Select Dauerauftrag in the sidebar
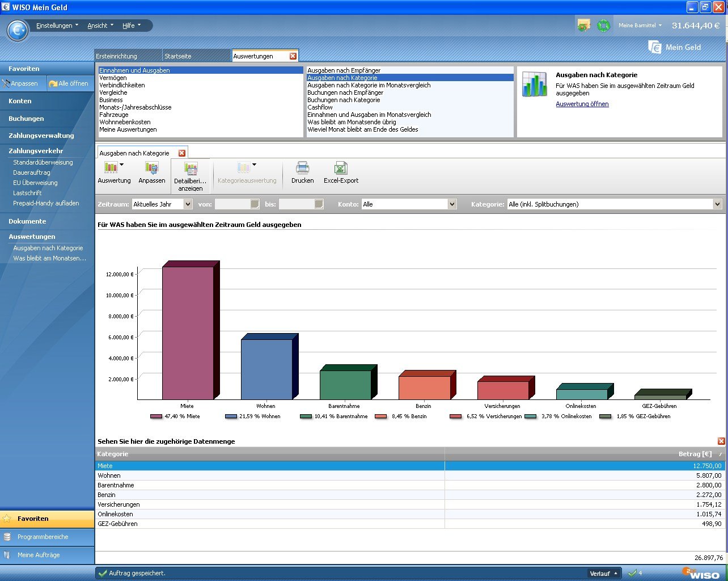This screenshot has width=728, height=581. pos(32,172)
